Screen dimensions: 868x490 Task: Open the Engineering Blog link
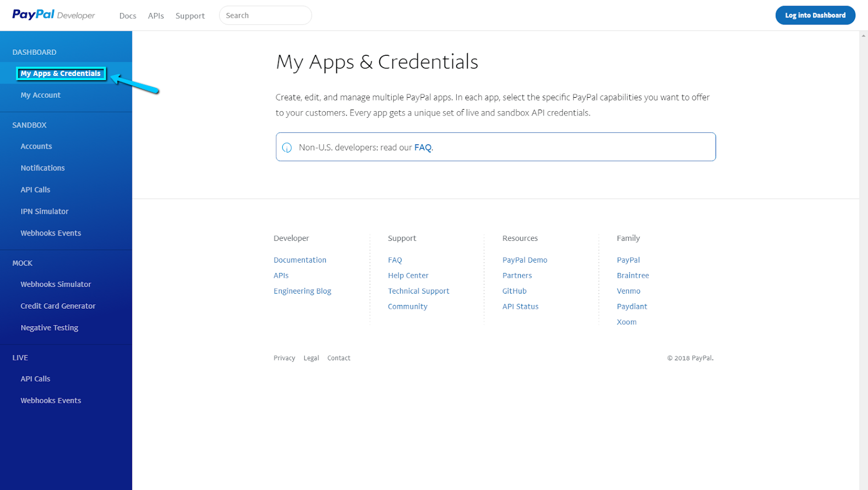pyautogui.click(x=302, y=291)
